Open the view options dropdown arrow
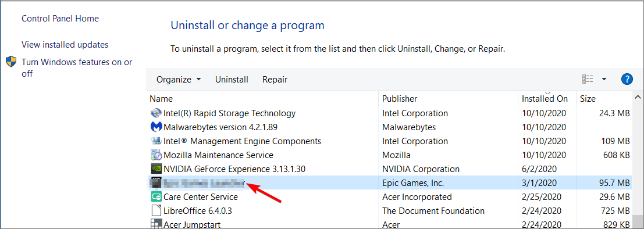 pyautogui.click(x=604, y=79)
